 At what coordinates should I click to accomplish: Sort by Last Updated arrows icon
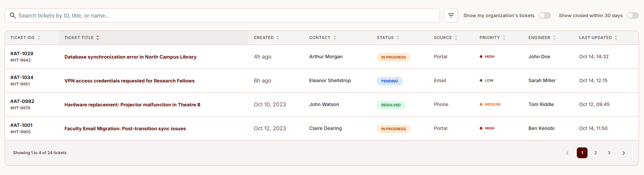pos(616,38)
